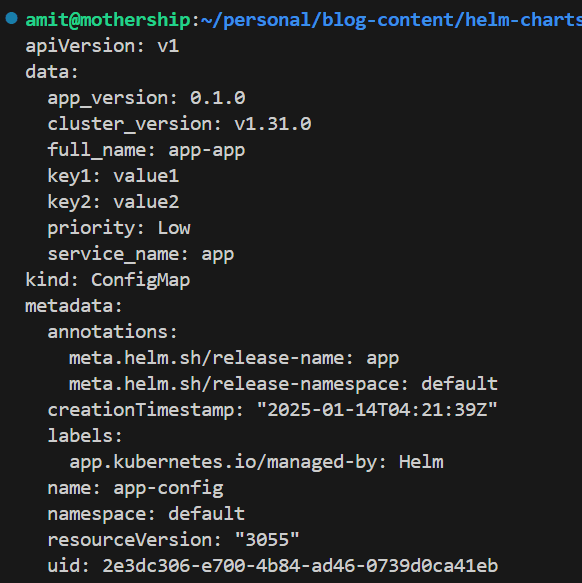Click the service_name: app line

tap(141, 255)
